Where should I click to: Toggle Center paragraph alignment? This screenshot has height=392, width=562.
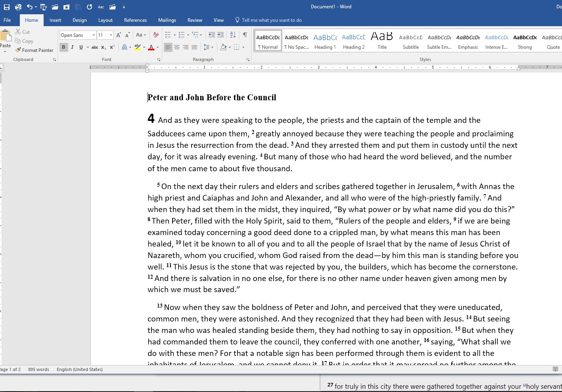point(177,47)
